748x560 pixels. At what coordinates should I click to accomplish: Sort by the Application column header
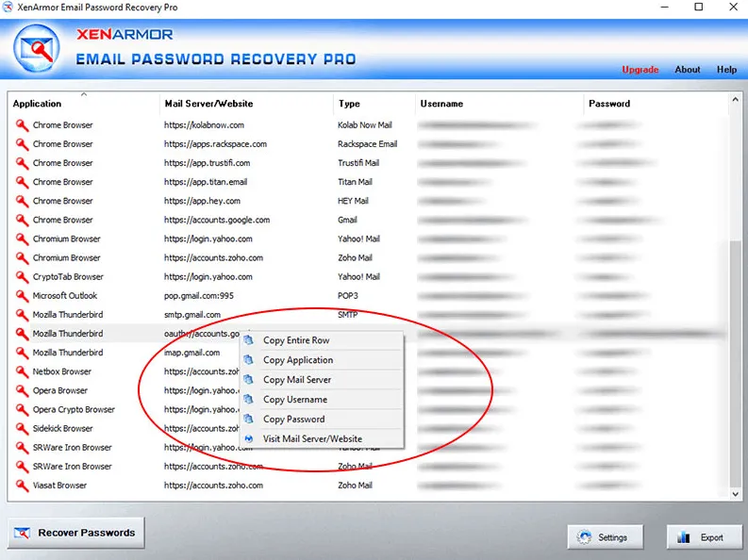(x=38, y=104)
